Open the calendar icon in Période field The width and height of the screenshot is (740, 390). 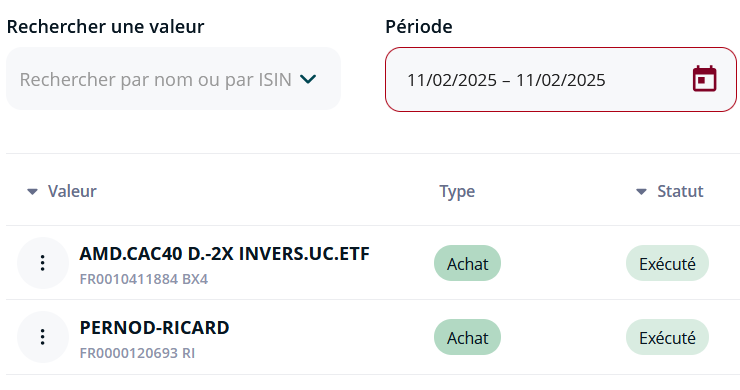[x=705, y=79]
